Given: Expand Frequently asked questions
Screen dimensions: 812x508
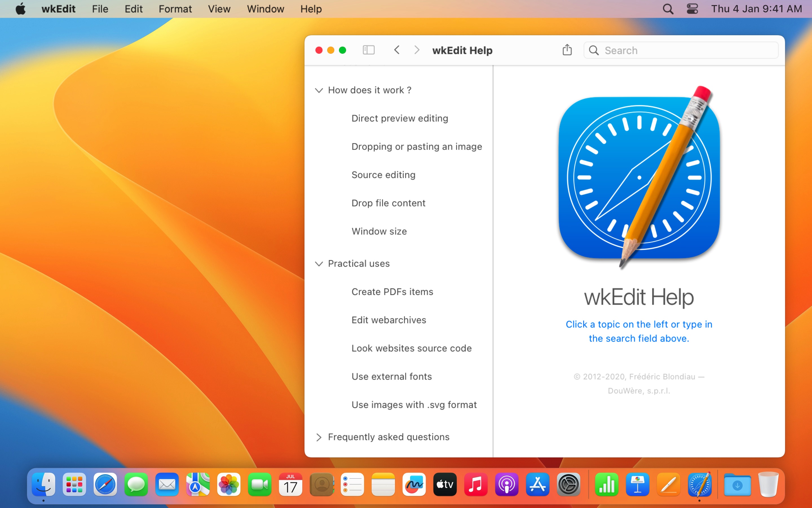Looking at the screenshot, I should pos(319,437).
